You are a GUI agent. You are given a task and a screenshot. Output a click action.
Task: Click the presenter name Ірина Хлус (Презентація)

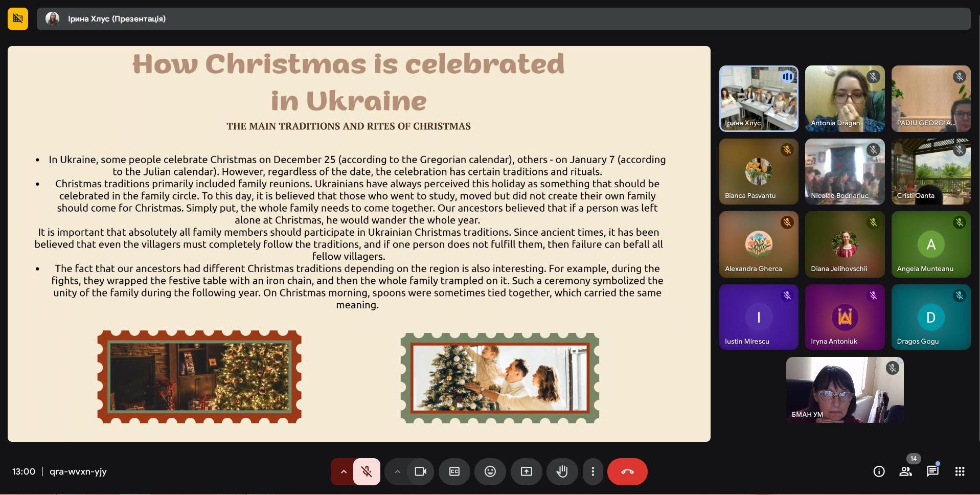[117, 19]
